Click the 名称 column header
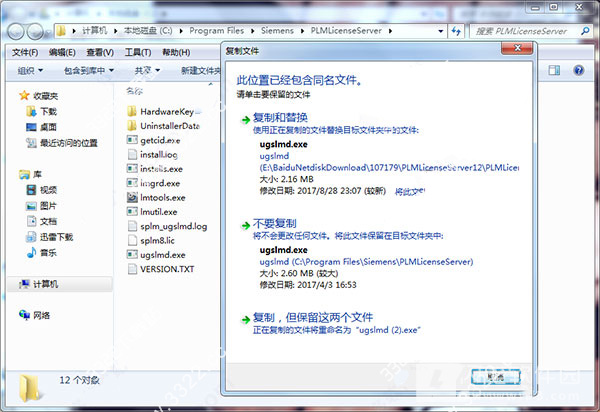600x412 pixels. [134, 91]
